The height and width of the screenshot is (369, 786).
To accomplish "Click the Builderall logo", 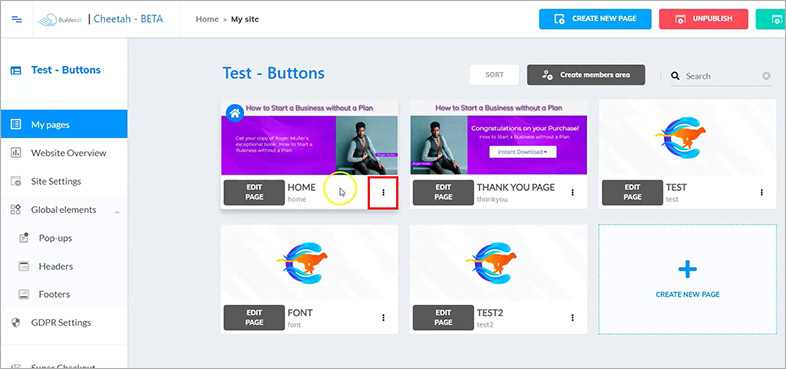I will click(x=59, y=19).
